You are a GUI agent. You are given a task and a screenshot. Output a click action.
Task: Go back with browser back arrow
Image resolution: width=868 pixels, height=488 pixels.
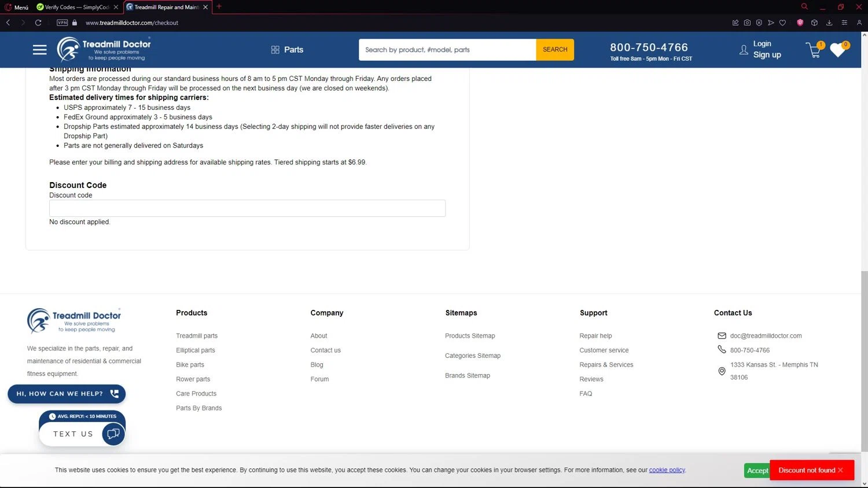[8, 23]
